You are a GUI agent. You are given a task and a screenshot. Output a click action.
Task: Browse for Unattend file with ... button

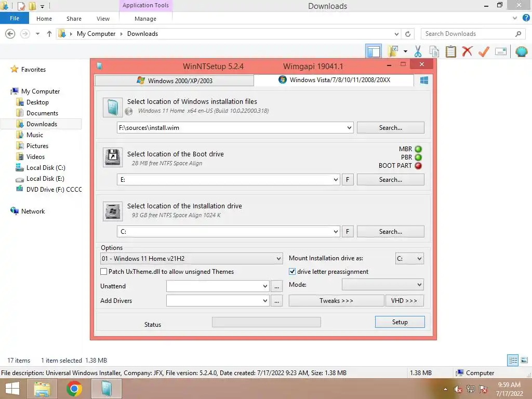tap(276, 286)
